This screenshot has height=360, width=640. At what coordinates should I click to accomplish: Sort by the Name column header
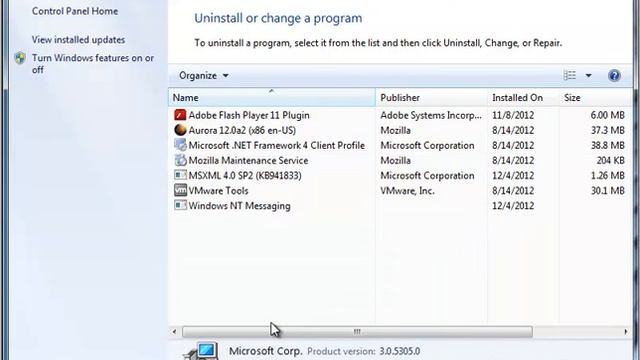click(271, 98)
